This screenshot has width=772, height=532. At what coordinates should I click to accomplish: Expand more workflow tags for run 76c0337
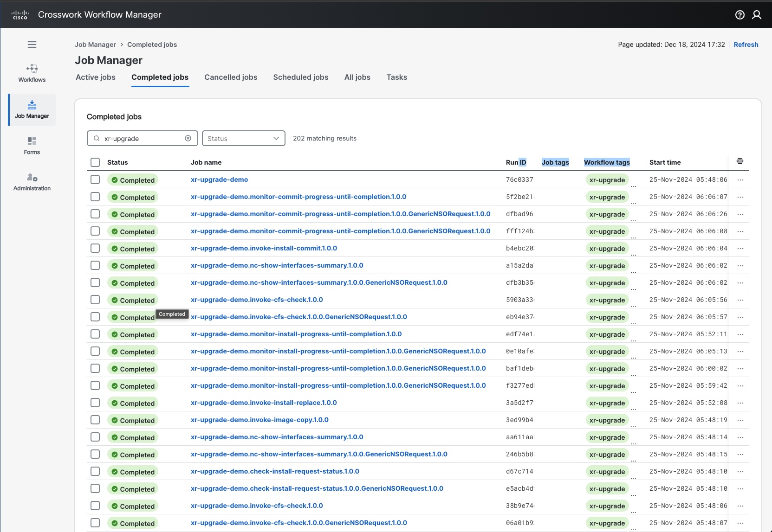[x=634, y=186]
